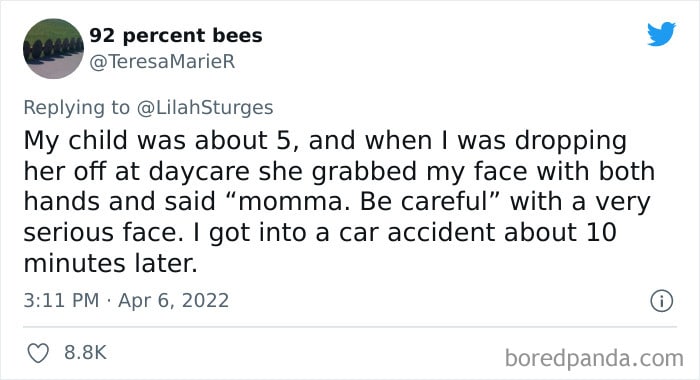This screenshot has width=700, height=380.
Task: Select the final line minutes later.
Action: point(110,263)
